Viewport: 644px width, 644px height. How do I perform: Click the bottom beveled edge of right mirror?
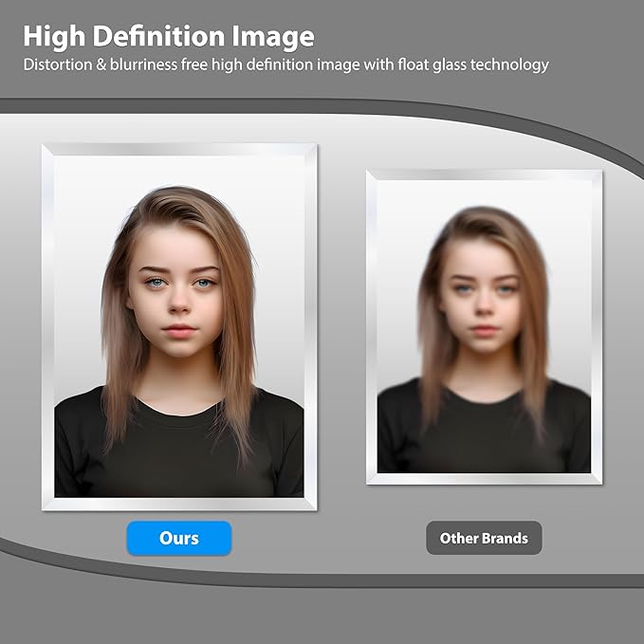pyautogui.click(x=484, y=478)
